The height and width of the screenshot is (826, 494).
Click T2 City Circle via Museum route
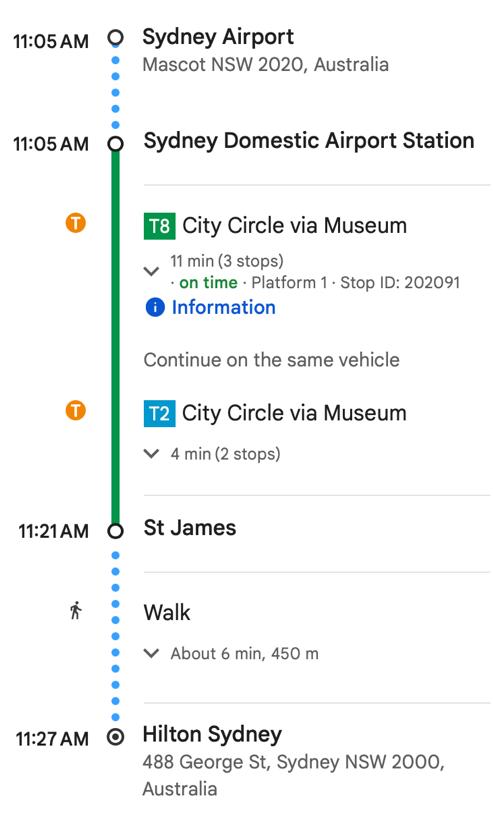[x=294, y=414]
